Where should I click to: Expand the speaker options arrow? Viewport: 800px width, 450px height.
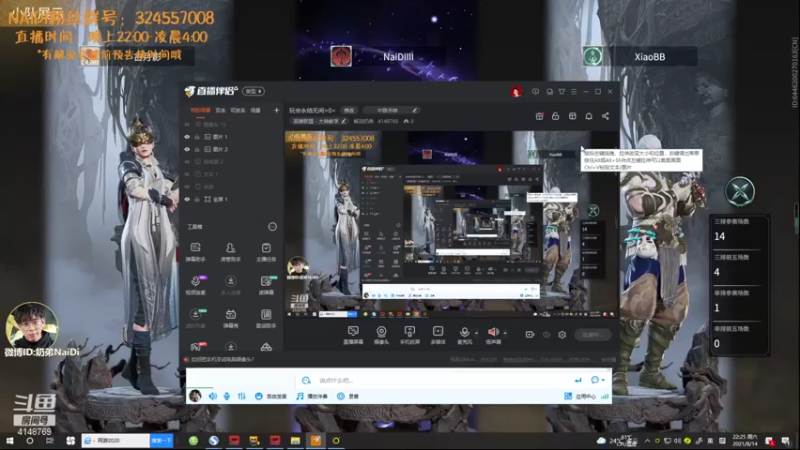click(505, 333)
